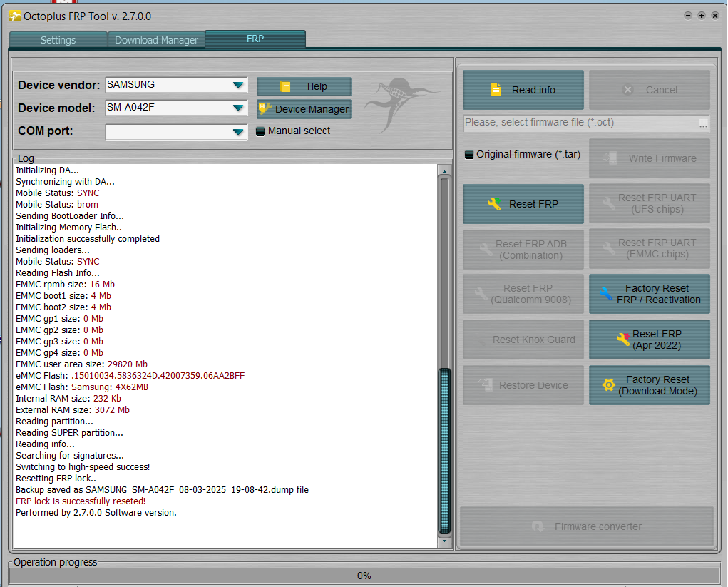Click the 'External RAM size: 3072 Mb' line
The height and width of the screenshot is (587, 728).
click(73, 409)
